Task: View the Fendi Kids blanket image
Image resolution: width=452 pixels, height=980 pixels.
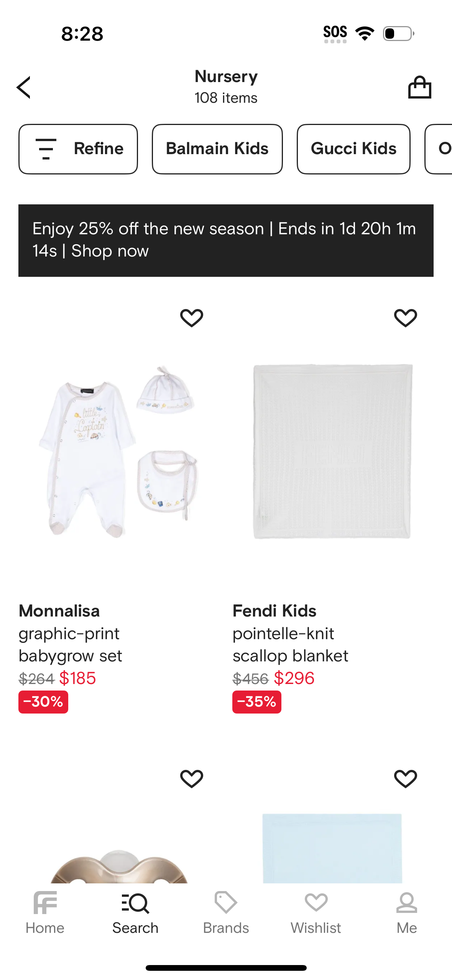Action: pos(332,451)
